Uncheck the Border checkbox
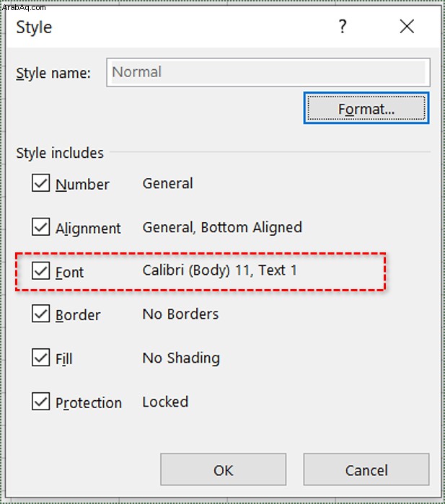445x504 pixels. coord(40,314)
